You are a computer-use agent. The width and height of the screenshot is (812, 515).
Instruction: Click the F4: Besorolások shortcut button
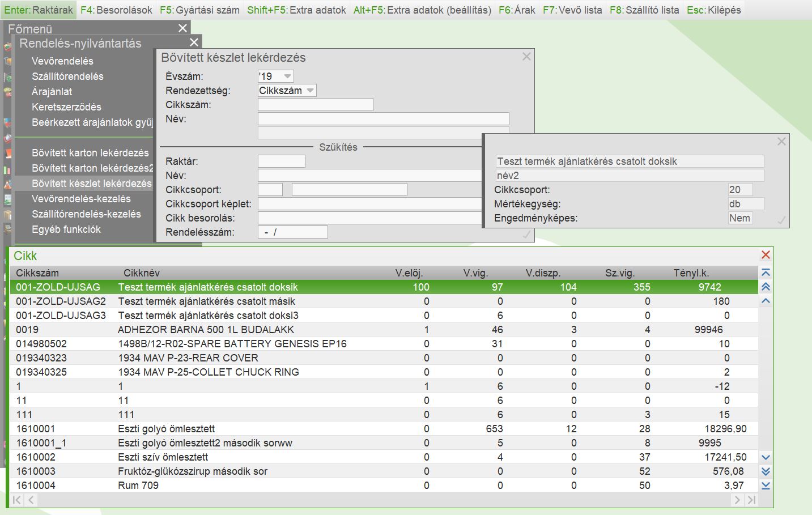click(116, 10)
